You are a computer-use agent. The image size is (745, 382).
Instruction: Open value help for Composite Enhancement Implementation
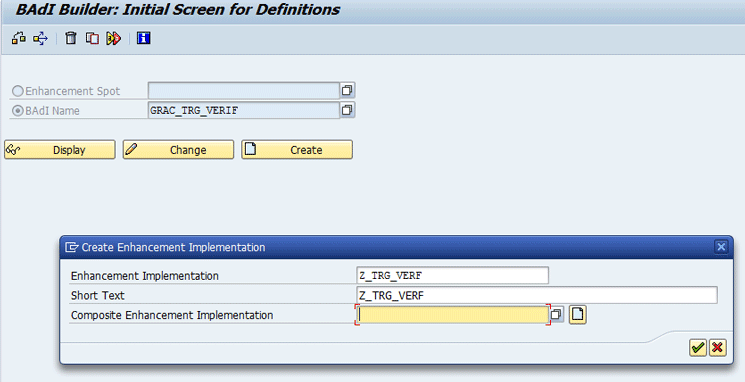pos(556,315)
